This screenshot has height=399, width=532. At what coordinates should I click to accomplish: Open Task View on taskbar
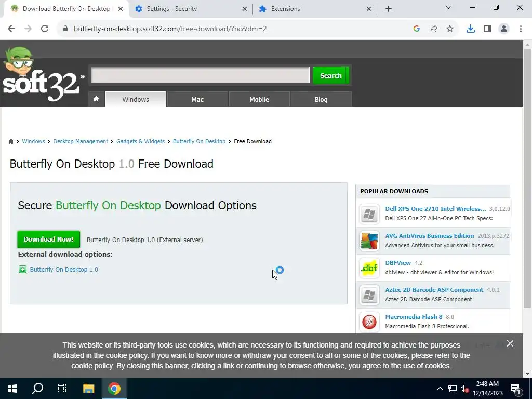[62, 389]
